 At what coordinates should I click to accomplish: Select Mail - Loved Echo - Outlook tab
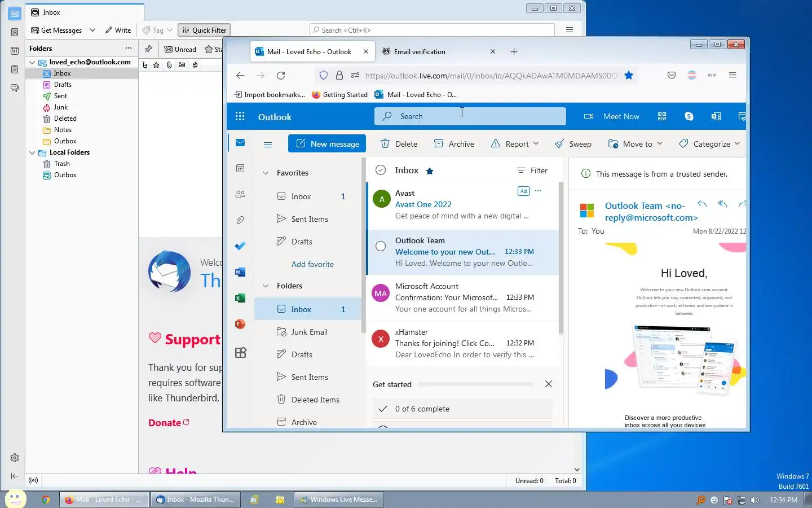tap(312, 51)
